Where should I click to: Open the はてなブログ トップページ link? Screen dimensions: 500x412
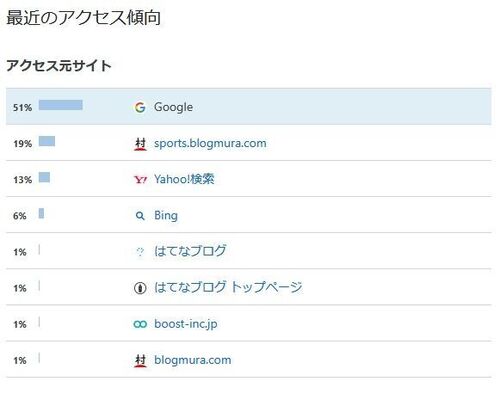pyautogui.click(x=228, y=287)
